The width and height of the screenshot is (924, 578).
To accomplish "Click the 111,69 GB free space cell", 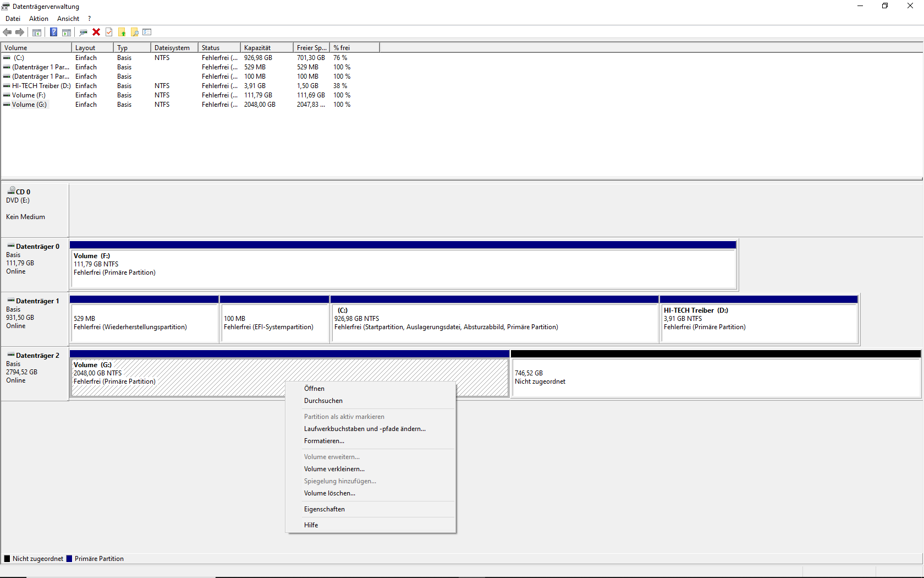I will tap(311, 95).
